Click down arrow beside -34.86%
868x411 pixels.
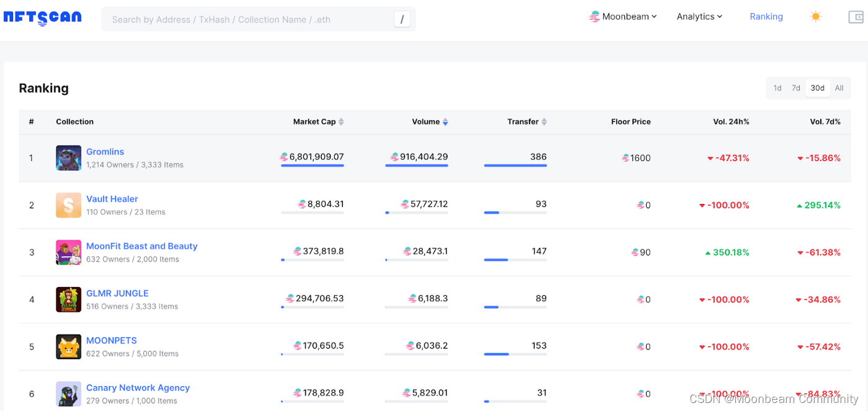799,300
